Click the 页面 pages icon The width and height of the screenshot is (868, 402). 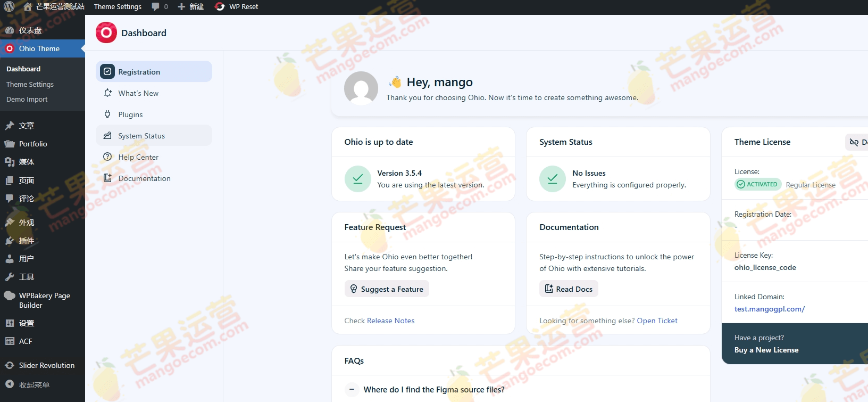click(x=10, y=181)
